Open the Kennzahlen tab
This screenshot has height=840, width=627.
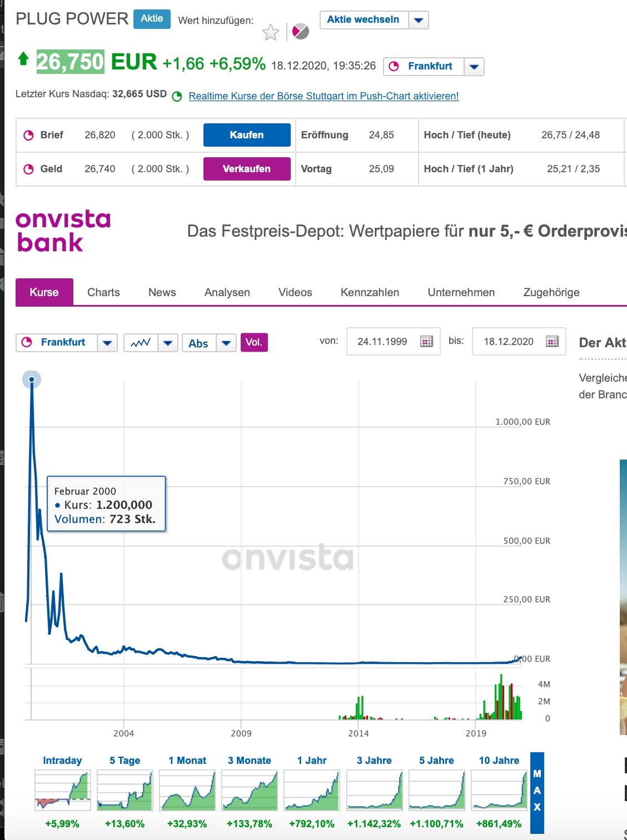point(370,292)
